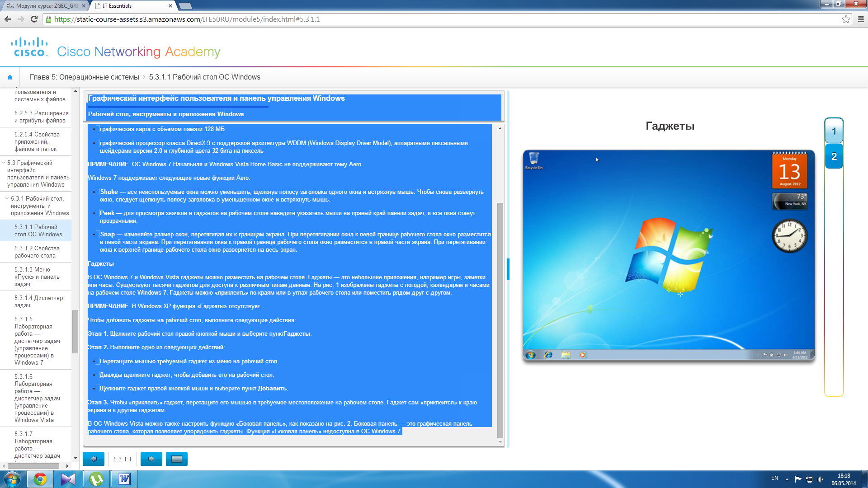Bookmark this page with the star icon
This screenshot has width=868, height=488.
click(x=846, y=19)
